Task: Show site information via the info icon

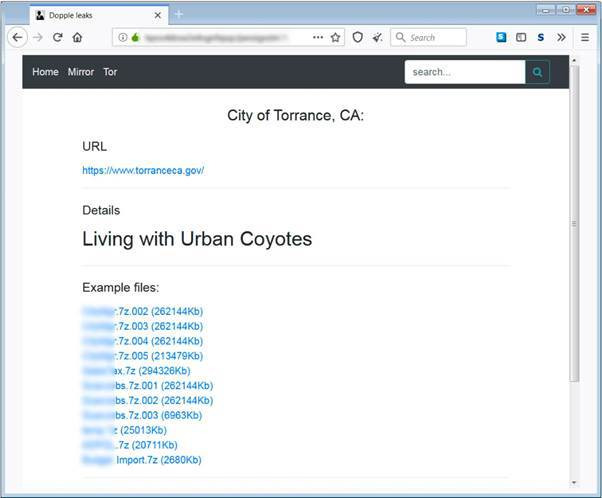Action: click(x=123, y=37)
